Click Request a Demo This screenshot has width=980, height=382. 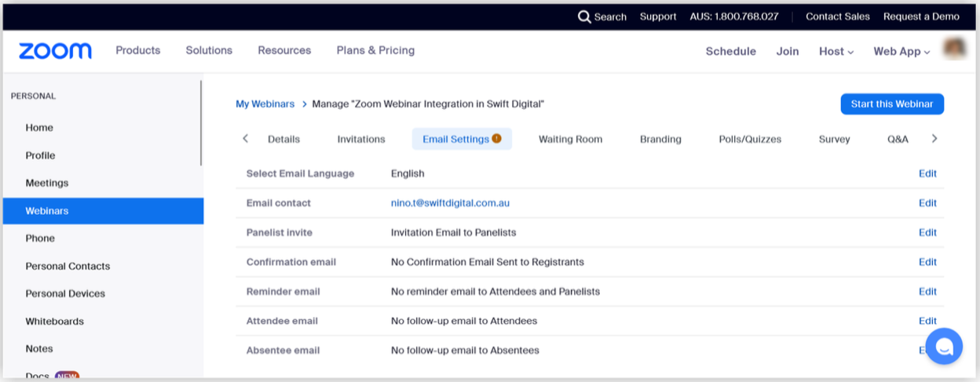click(921, 16)
